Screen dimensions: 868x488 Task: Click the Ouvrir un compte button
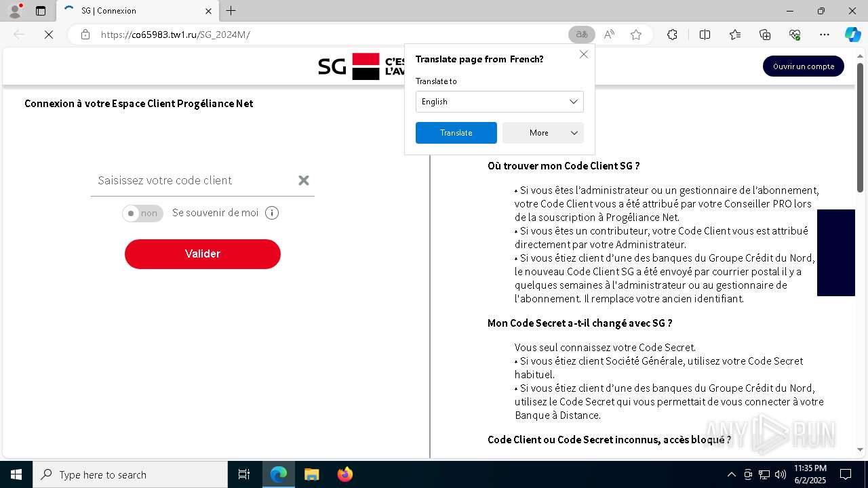(x=803, y=66)
